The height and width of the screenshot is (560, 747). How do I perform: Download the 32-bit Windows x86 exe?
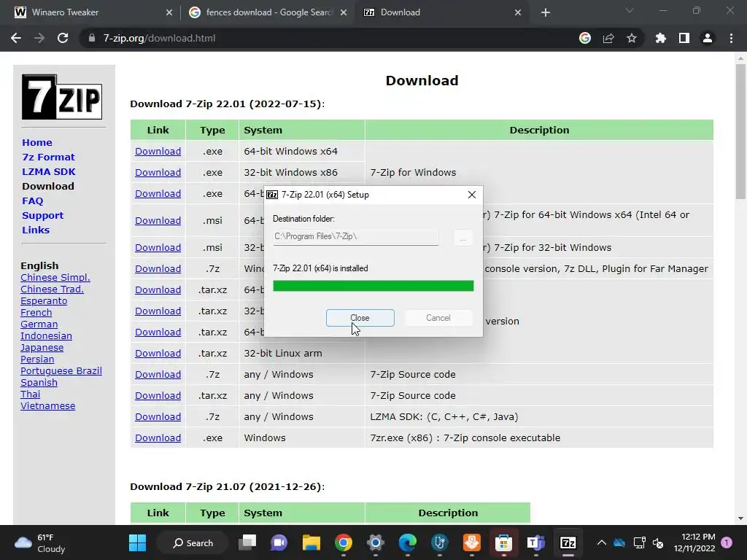pyautogui.click(x=158, y=172)
